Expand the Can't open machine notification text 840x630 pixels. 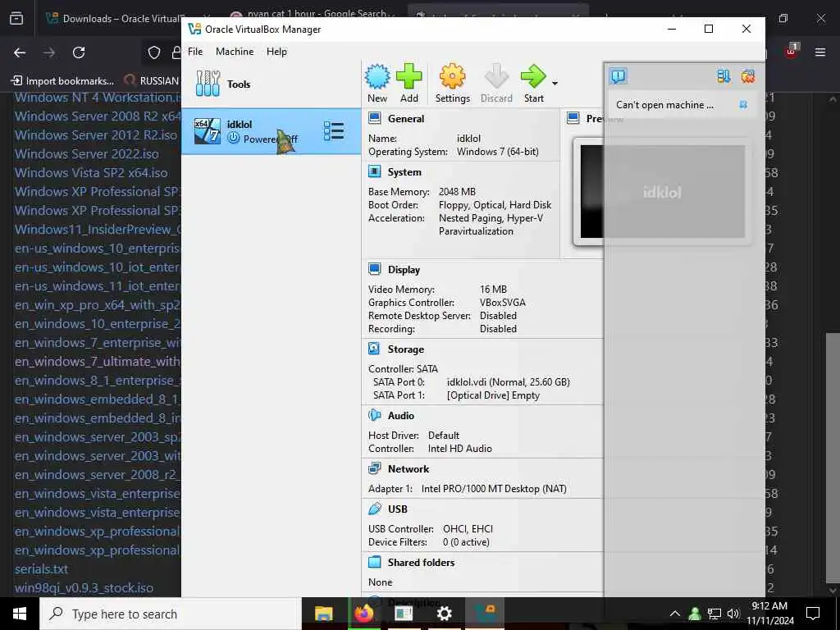click(664, 105)
